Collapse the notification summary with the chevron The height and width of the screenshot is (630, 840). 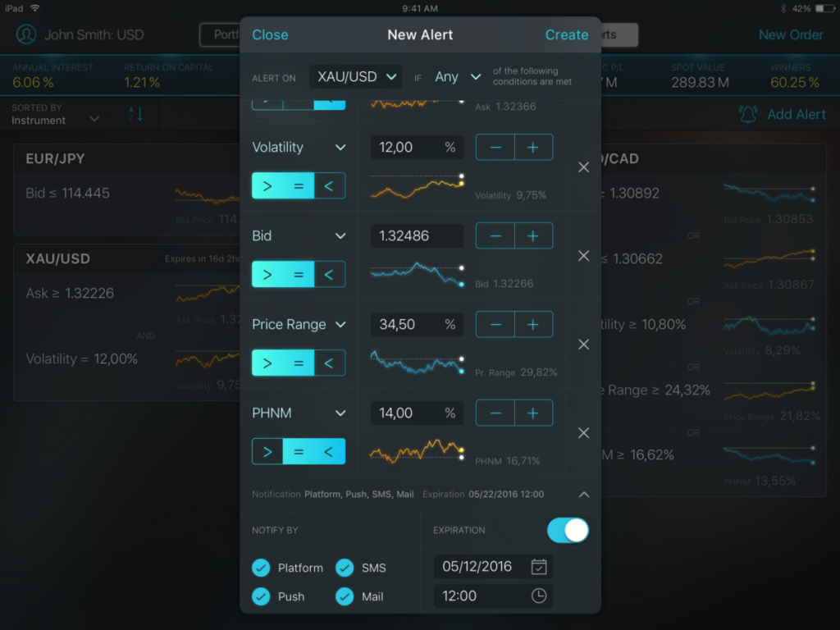point(584,495)
